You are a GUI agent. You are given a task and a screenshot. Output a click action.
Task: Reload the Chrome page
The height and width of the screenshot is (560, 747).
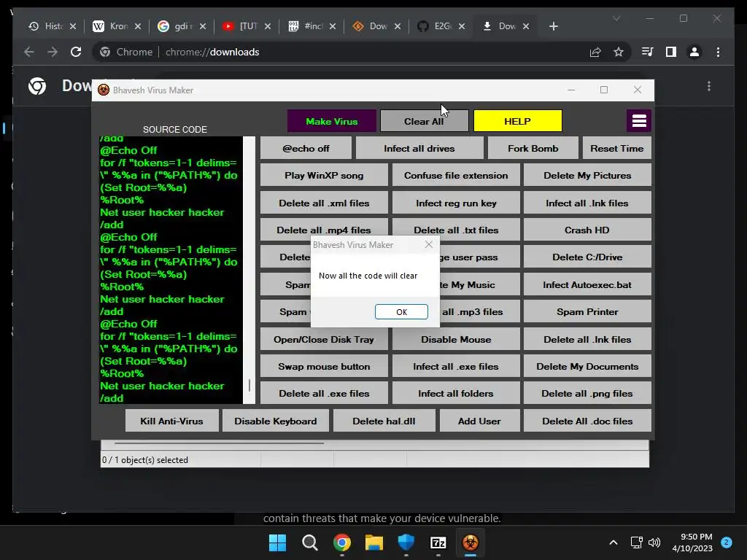click(x=76, y=52)
